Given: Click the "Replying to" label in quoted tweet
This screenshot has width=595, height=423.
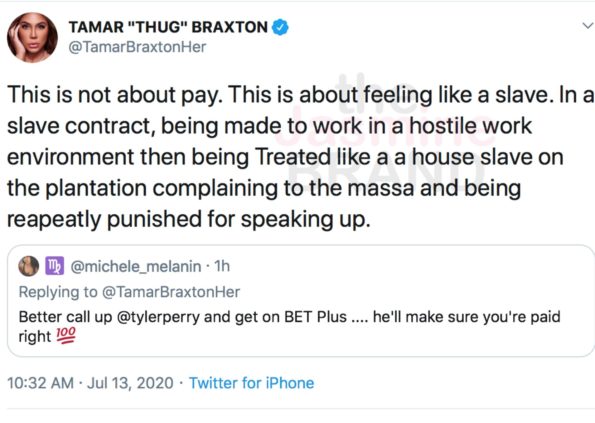Looking at the screenshot, I should point(58,292).
